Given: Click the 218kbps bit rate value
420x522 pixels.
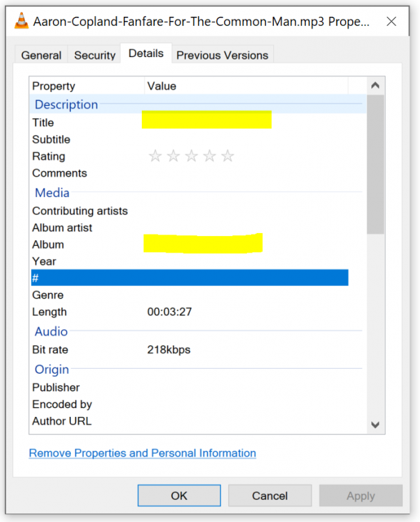Looking at the screenshot, I should point(169,349).
